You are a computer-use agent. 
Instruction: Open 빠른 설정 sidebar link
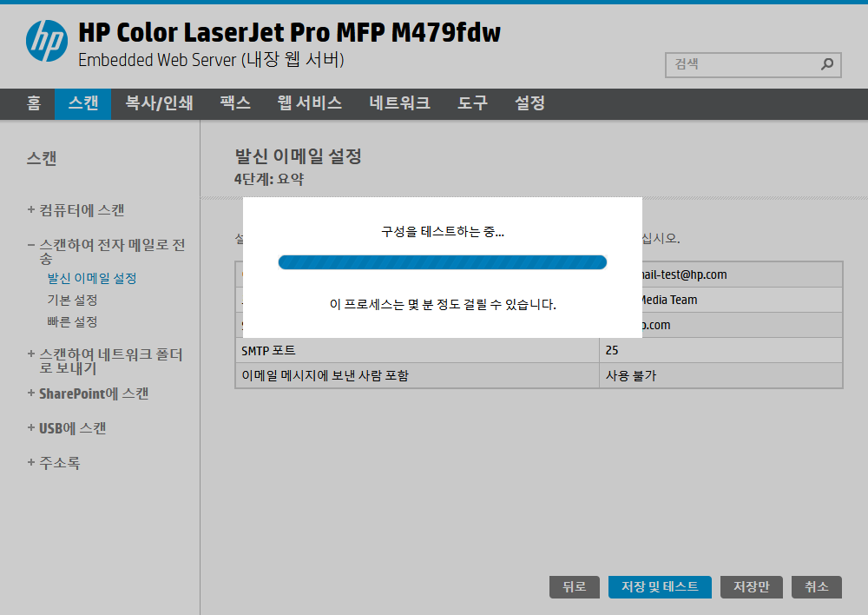pos(73,322)
